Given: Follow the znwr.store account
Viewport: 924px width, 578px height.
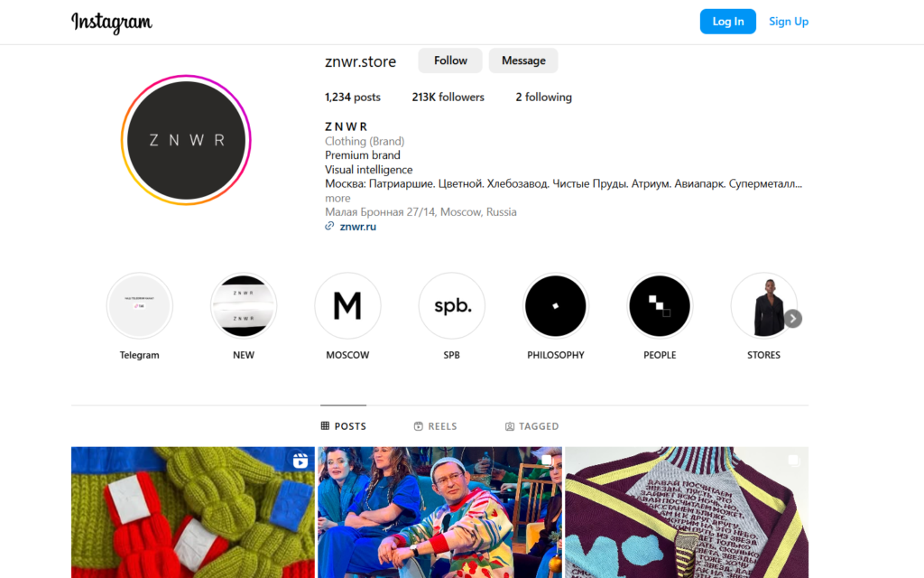Looking at the screenshot, I should click(x=450, y=61).
